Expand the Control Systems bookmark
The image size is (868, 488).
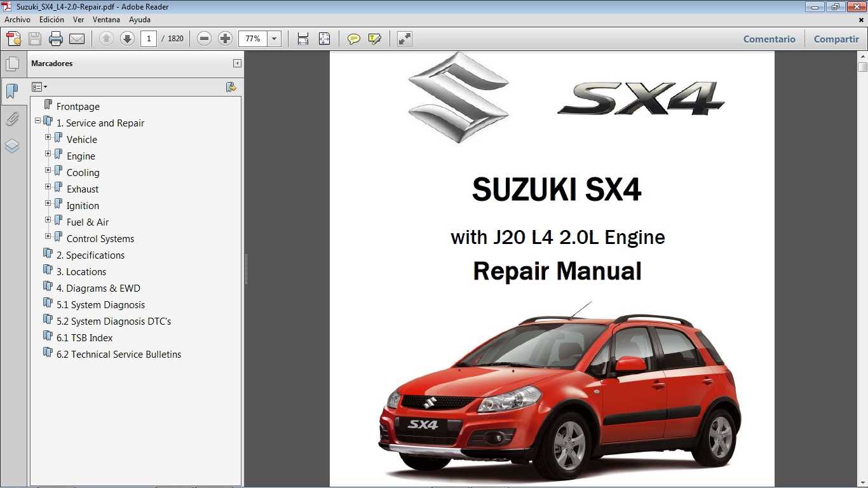coord(48,236)
